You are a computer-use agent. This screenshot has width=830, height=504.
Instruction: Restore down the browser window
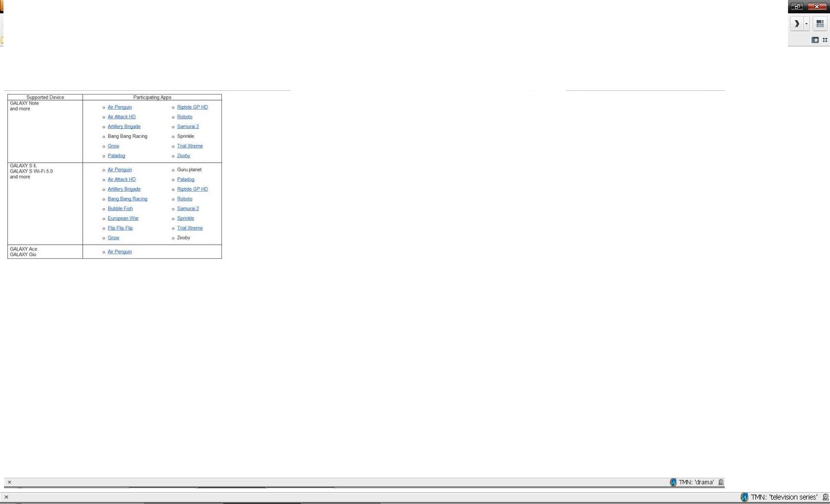pos(797,6)
